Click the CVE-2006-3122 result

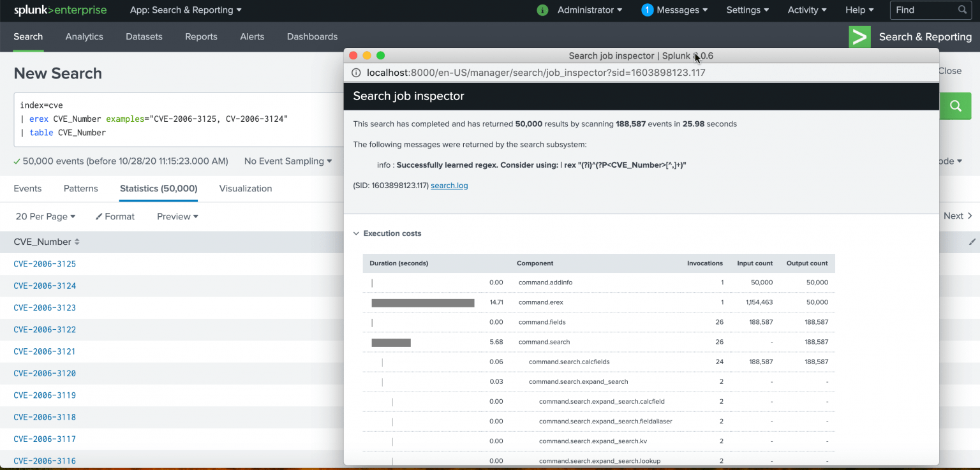click(45, 330)
